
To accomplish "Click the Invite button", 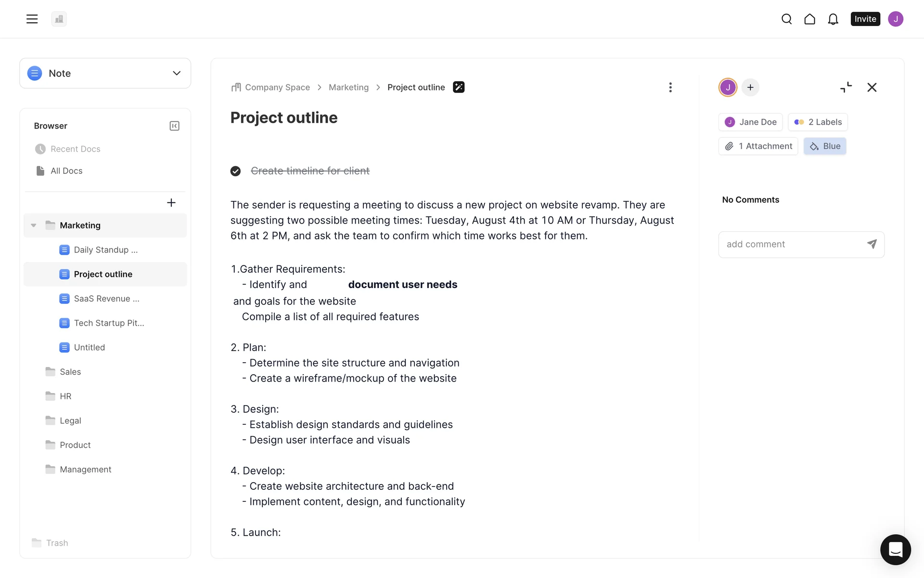I will coord(865,19).
